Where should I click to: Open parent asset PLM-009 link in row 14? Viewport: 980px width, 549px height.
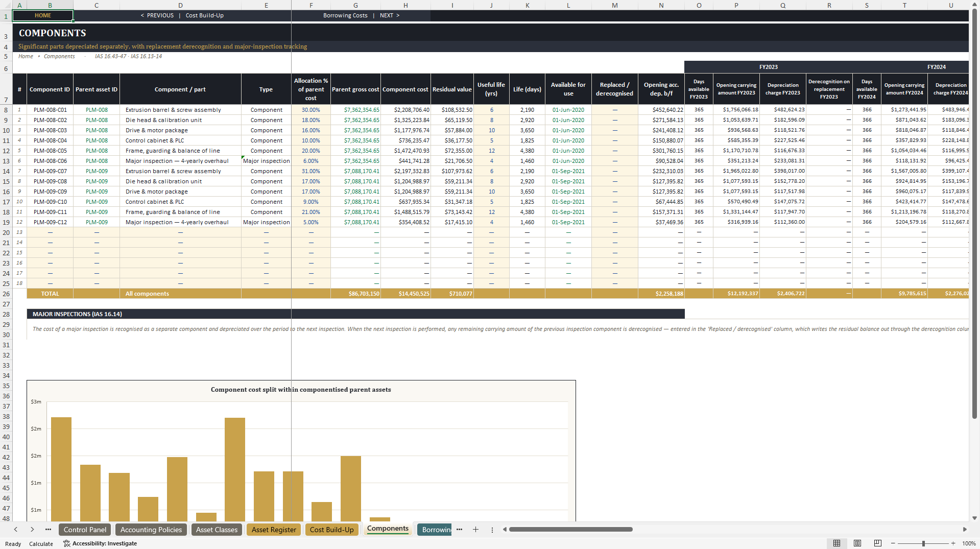(97, 171)
